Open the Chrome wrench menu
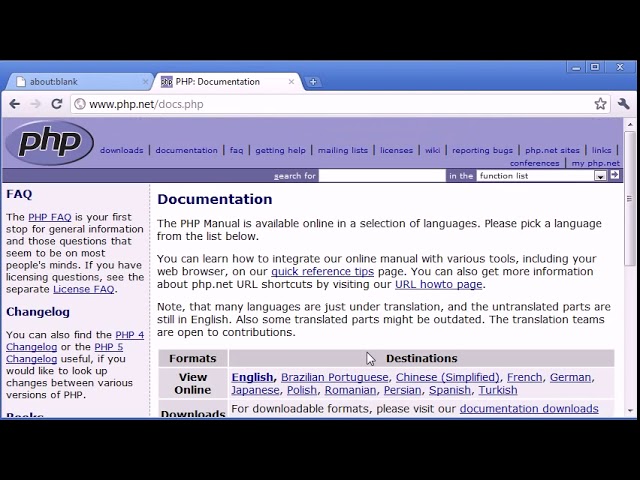 pos(624,104)
